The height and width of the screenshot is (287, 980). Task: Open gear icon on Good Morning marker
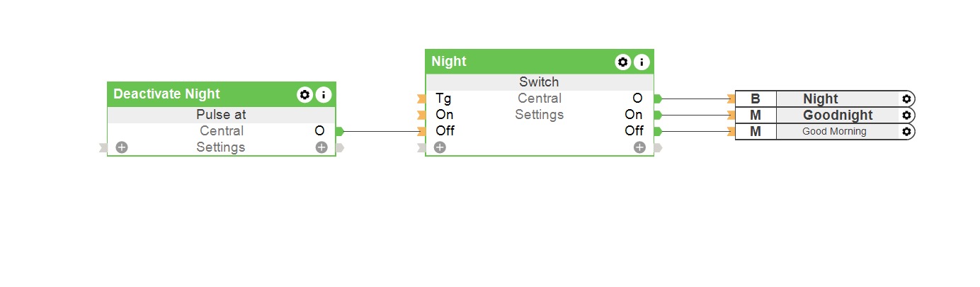click(906, 131)
